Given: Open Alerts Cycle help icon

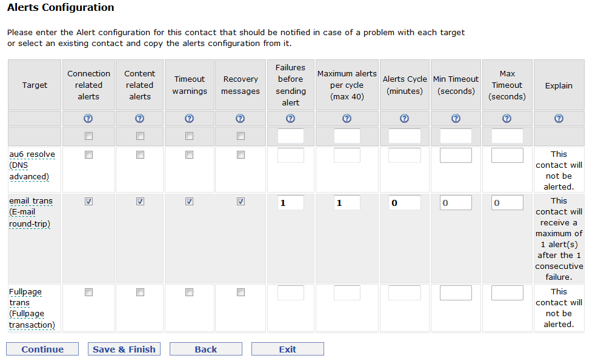Looking at the screenshot, I should (405, 119).
